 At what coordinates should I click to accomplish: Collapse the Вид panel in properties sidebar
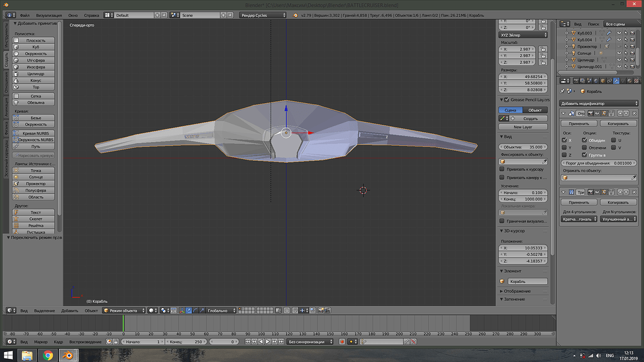(x=501, y=136)
